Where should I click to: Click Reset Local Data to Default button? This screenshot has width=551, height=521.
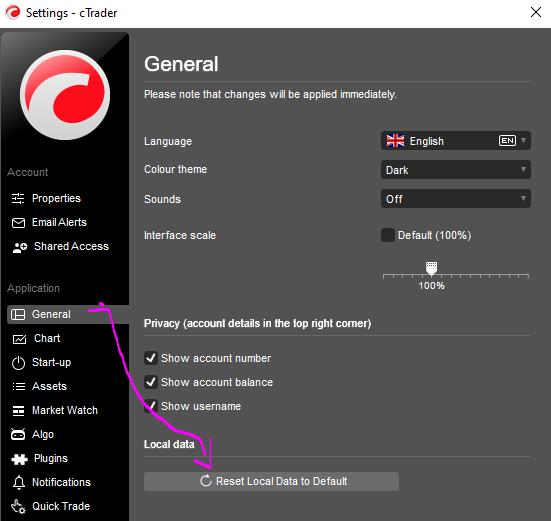271,481
